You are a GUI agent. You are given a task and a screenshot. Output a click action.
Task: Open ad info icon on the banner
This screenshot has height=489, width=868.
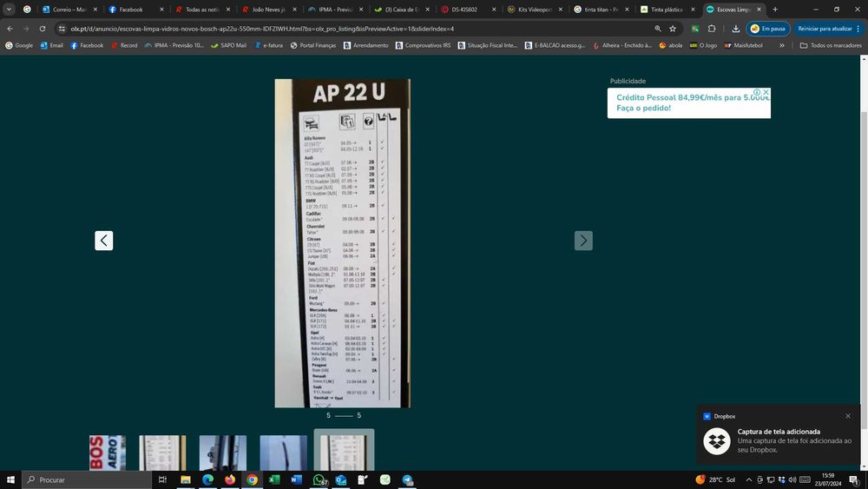(x=757, y=92)
